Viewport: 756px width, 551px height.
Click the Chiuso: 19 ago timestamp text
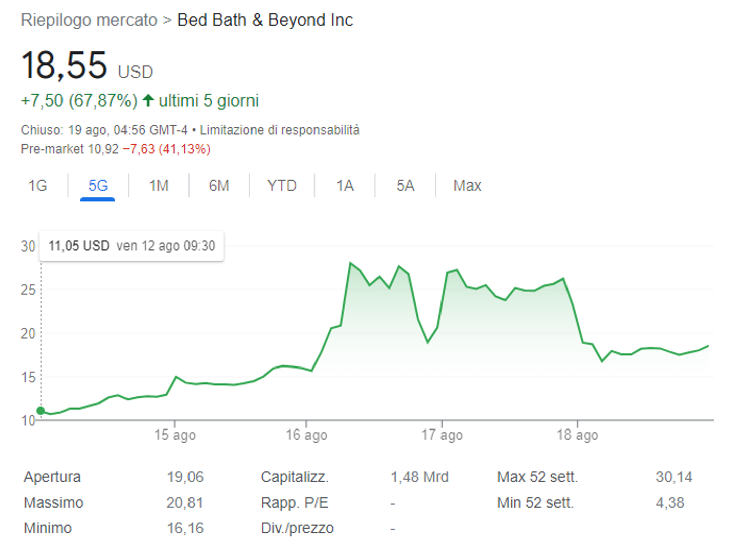click(x=104, y=130)
